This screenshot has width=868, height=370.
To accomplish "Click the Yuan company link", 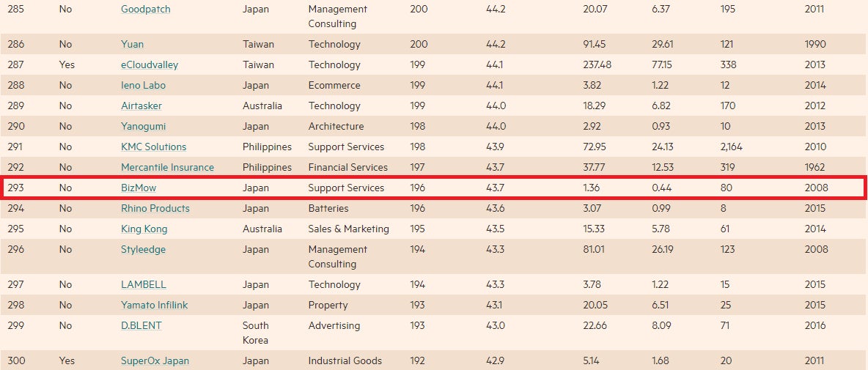I will click(133, 44).
